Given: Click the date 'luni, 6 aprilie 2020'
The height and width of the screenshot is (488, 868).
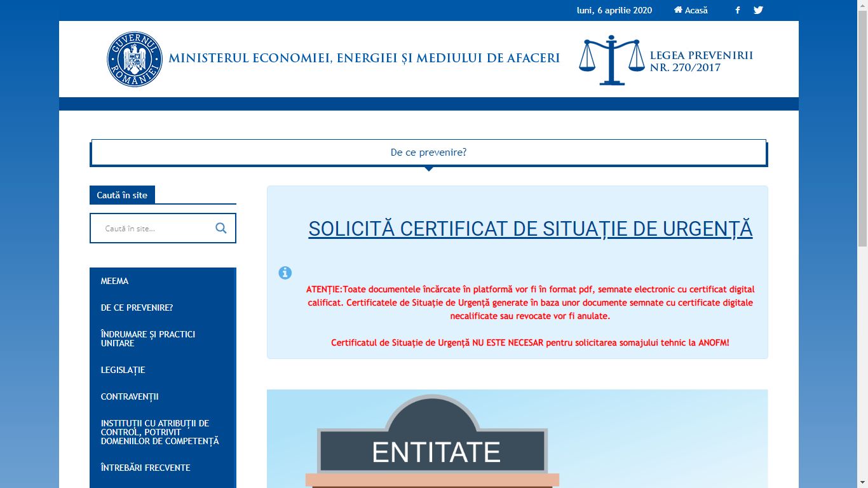Looking at the screenshot, I should tap(614, 10).
